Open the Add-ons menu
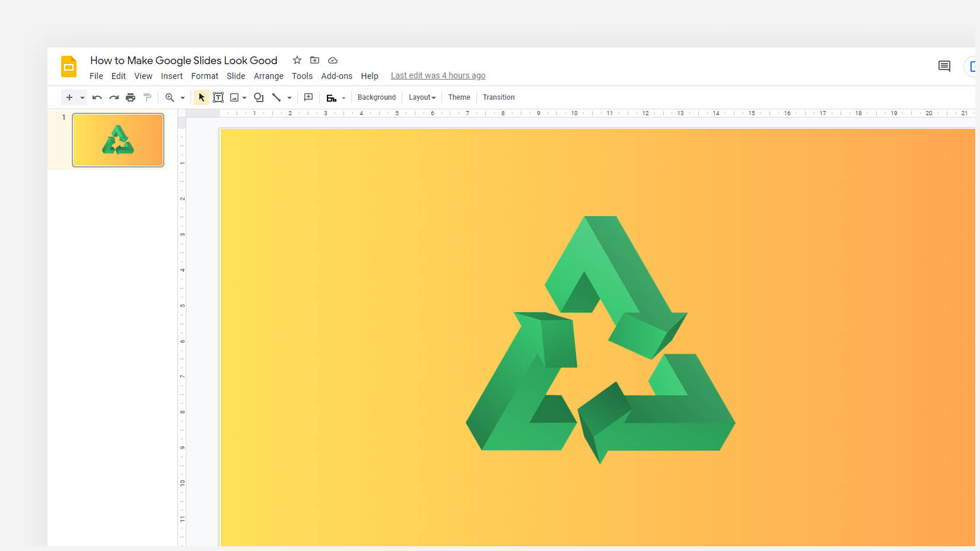This screenshot has width=980, height=551. pyautogui.click(x=337, y=76)
